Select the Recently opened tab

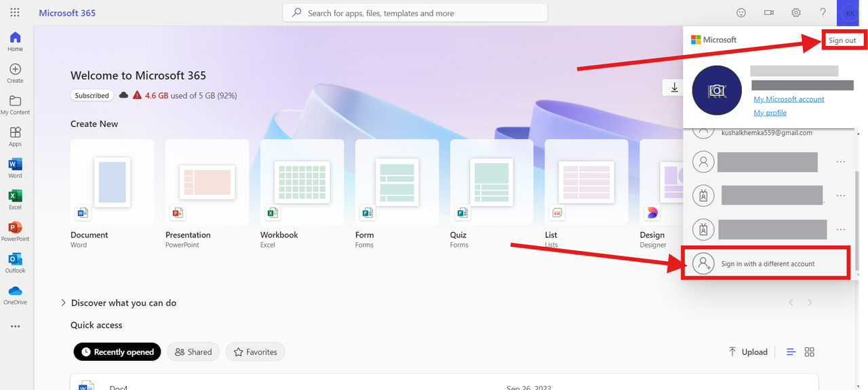pyautogui.click(x=117, y=352)
